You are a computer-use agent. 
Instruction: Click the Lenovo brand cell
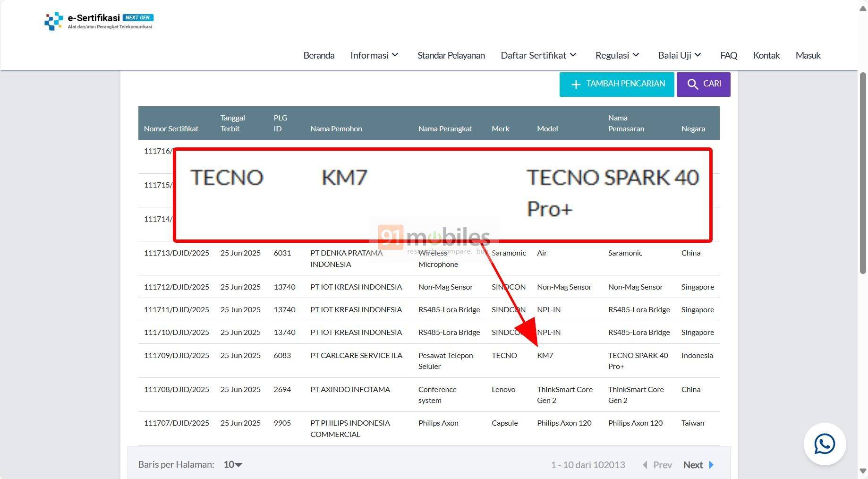[x=503, y=389]
